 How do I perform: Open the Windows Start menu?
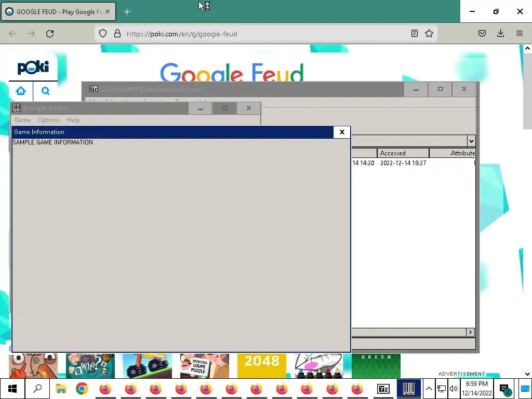(12, 389)
